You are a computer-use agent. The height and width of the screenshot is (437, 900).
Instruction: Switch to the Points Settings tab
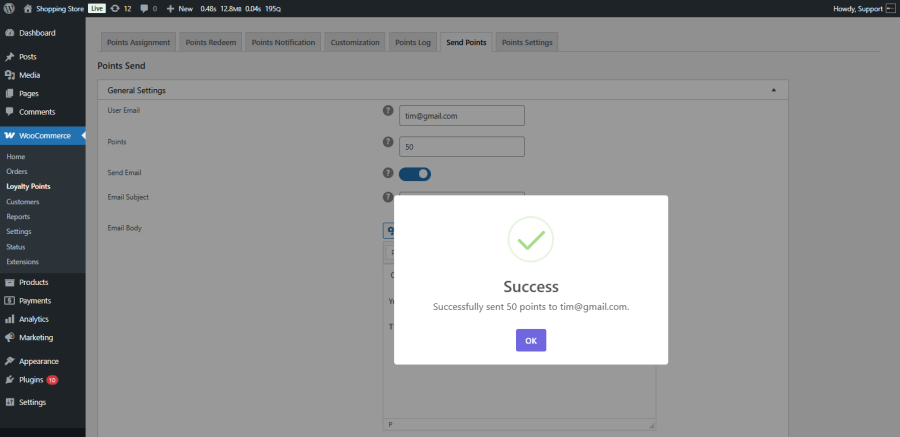point(527,42)
